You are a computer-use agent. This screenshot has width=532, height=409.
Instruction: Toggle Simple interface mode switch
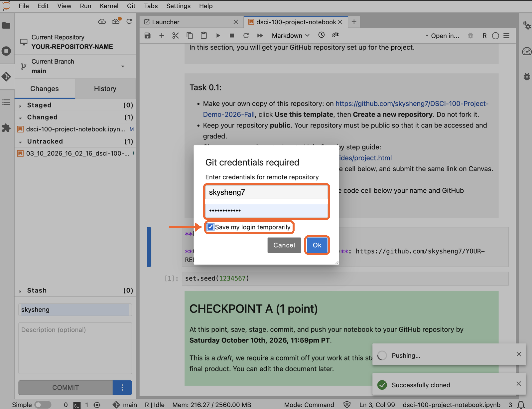click(43, 405)
